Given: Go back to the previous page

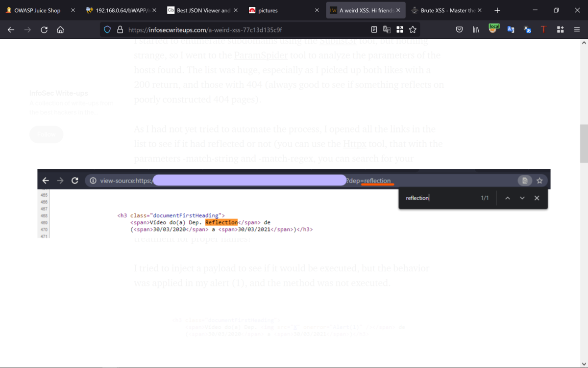Looking at the screenshot, I should [x=11, y=29].
